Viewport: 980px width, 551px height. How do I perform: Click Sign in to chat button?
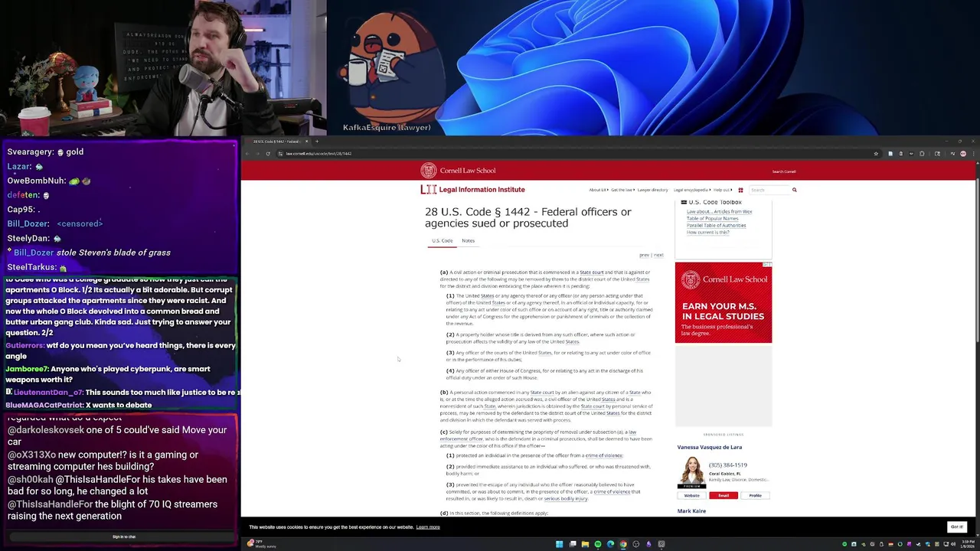click(123, 536)
